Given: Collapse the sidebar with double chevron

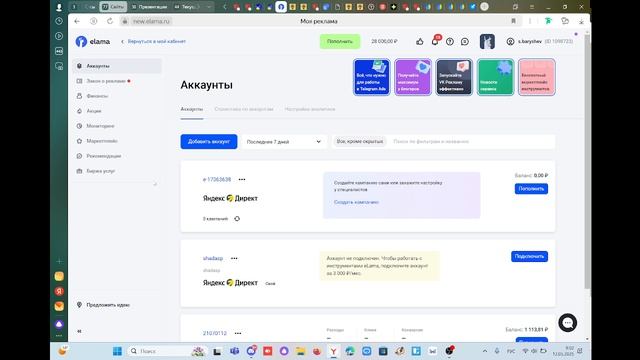Looking at the screenshot, I should [79, 331].
